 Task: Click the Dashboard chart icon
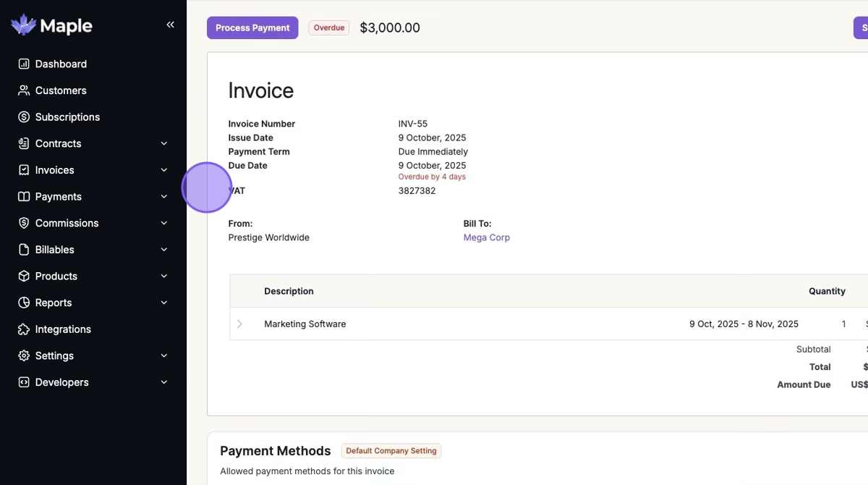[24, 64]
